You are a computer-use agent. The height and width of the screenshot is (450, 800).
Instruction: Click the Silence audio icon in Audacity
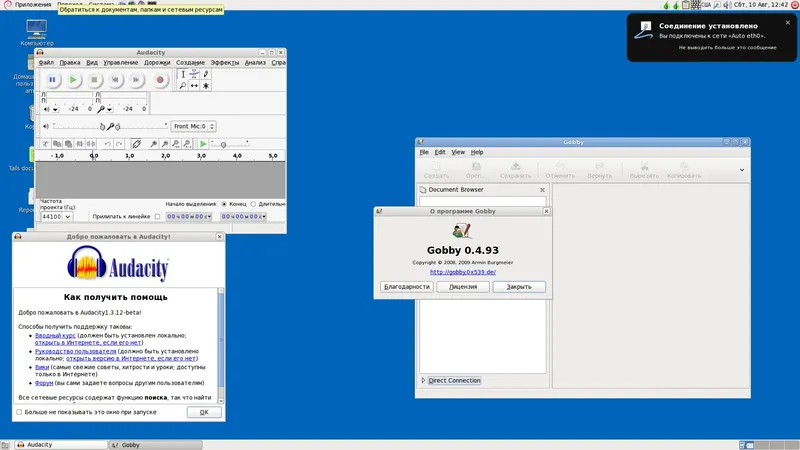91,144
